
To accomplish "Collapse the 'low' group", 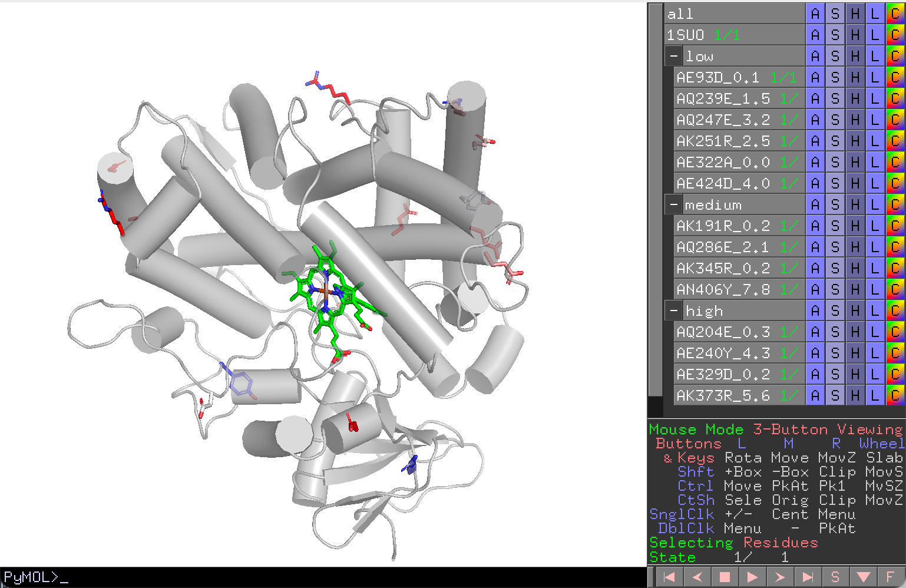I will pos(674,56).
